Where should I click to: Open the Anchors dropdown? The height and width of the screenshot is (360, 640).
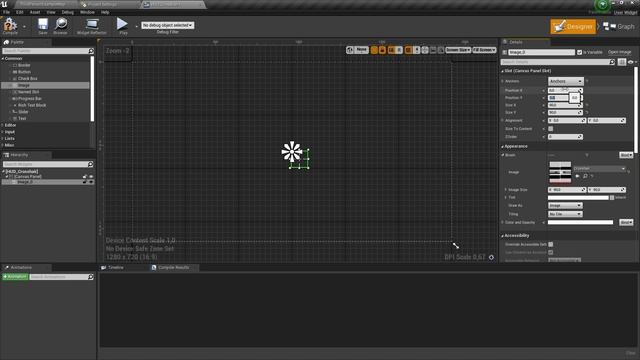click(x=565, y=81)
